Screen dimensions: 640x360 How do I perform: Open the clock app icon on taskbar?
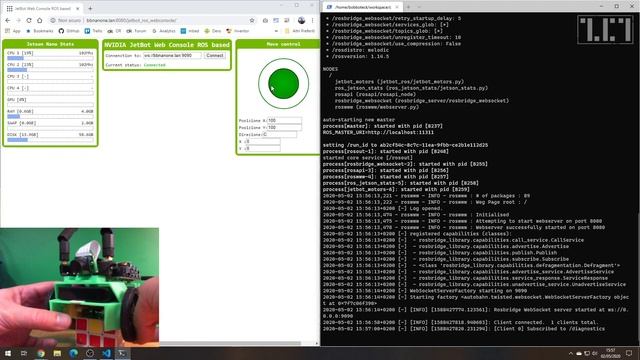coord(90,353)
